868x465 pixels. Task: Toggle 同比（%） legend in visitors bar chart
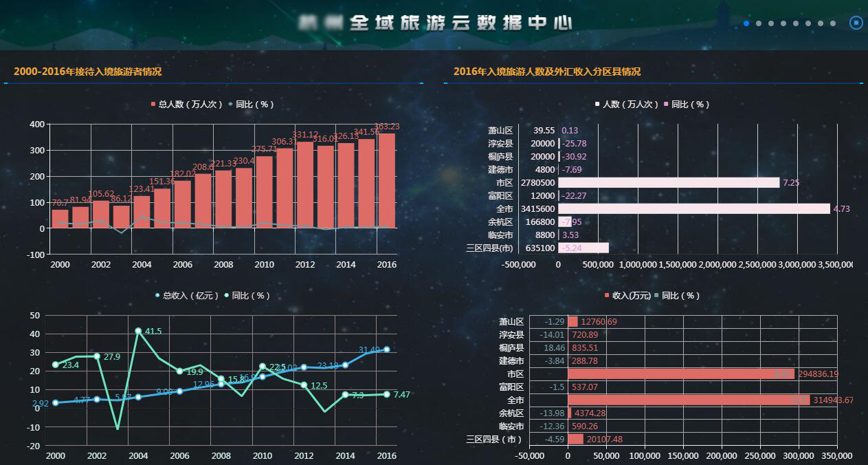(x=251, y=105)
